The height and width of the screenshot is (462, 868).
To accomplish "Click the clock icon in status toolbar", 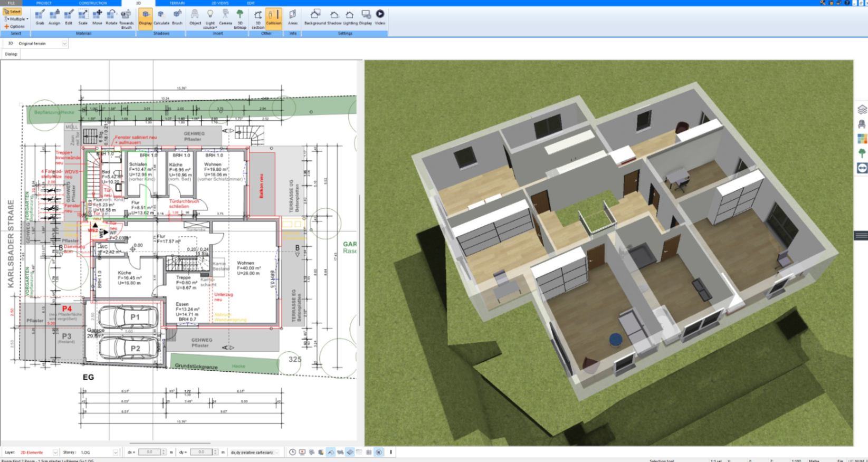I will tap(292, 453).
